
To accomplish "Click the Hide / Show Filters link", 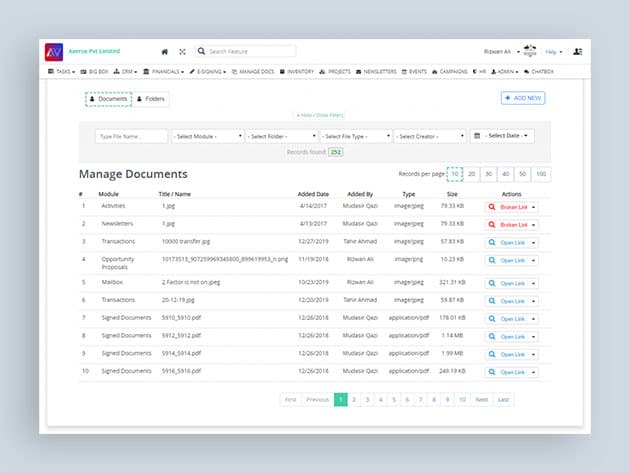I will point(319,116).
